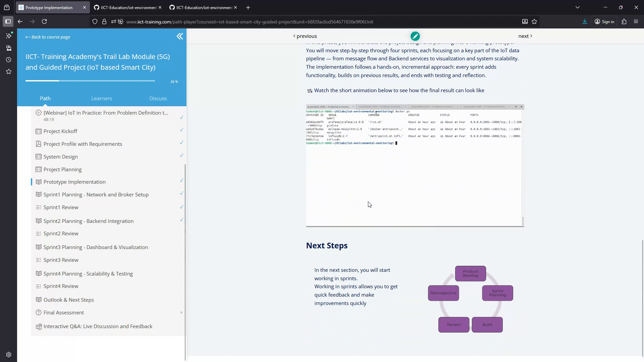This screenshot has width=644, height=362.
Task: Switch to the Discuss tab
Action: coord(158,98)
